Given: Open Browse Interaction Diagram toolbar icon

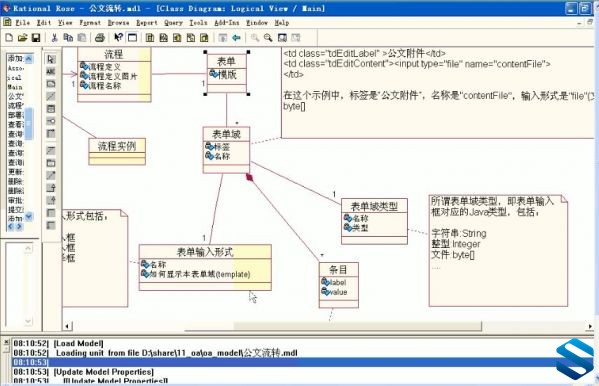Looking at the screenshot, I should [164, 37].
